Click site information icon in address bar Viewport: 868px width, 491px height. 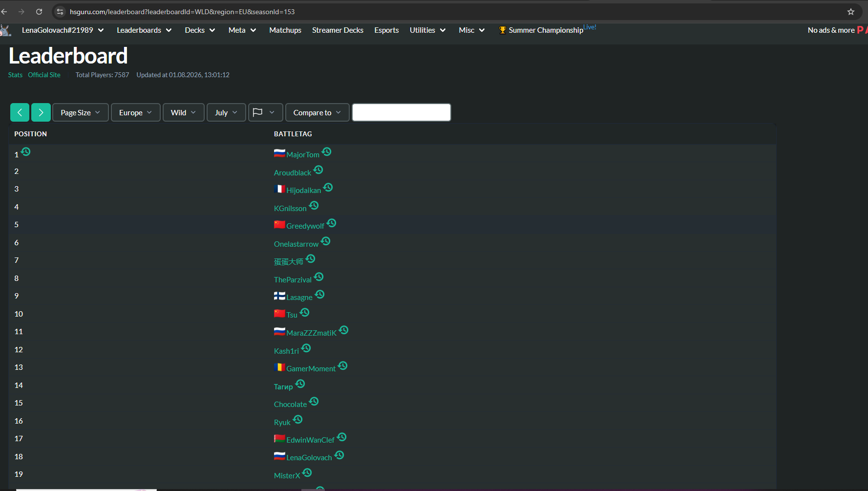60,12
